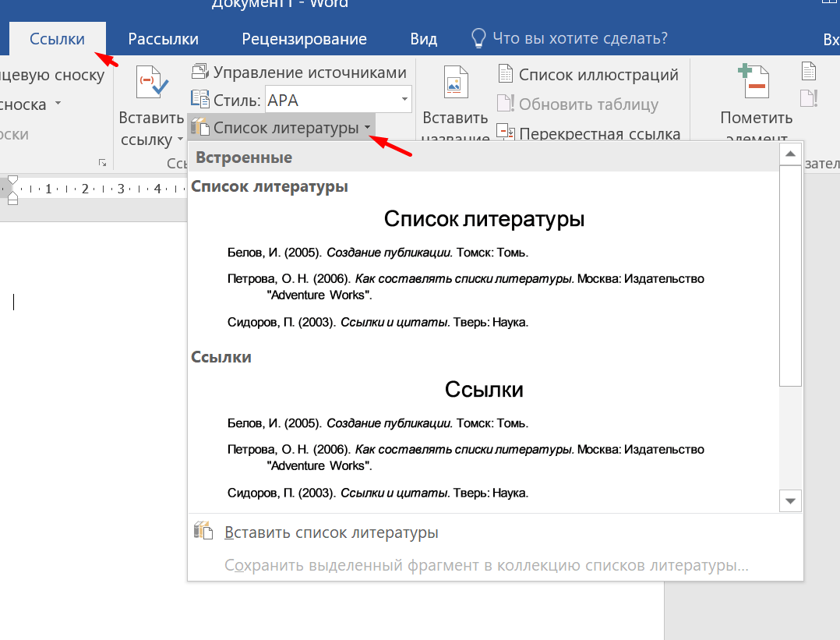
Task: Collapse the Список литературы dropdown button
Action: (x=281, y=127)
